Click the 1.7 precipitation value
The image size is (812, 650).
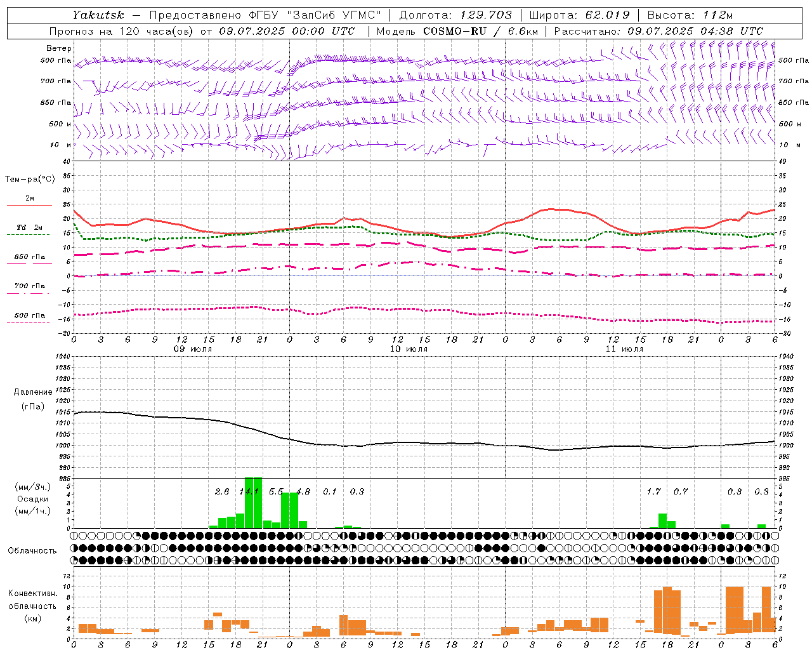pos(653,491)
